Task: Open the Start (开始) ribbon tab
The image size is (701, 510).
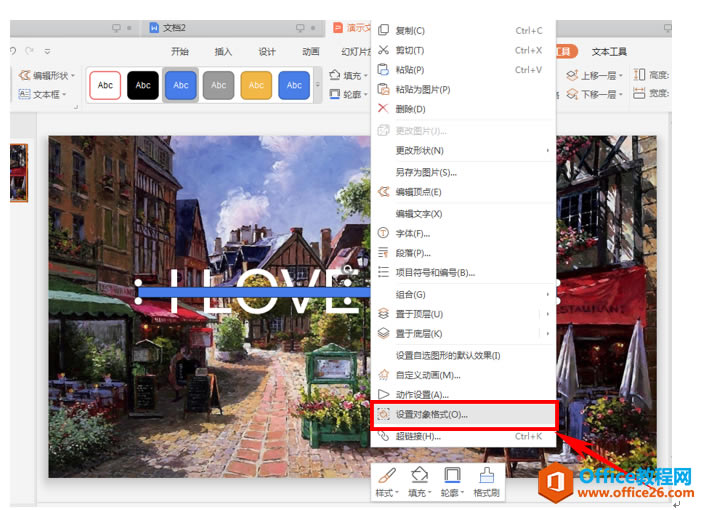Action: click(x=179, y=51)
